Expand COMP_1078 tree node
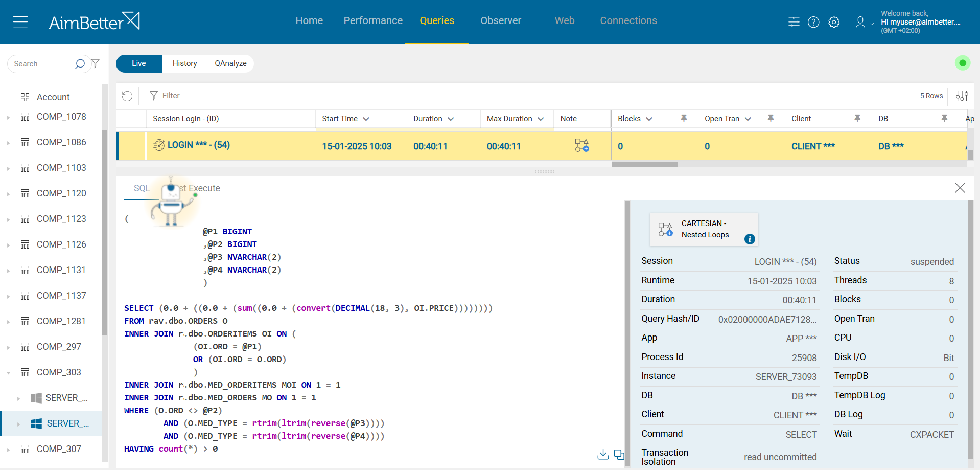The height and width of the screenshot is (470, 980). tap(9, 117)
